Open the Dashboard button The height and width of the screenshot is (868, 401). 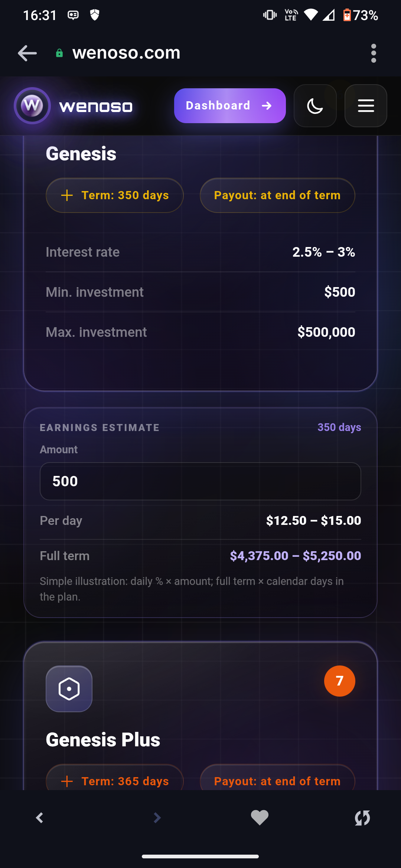pos(230,106)
